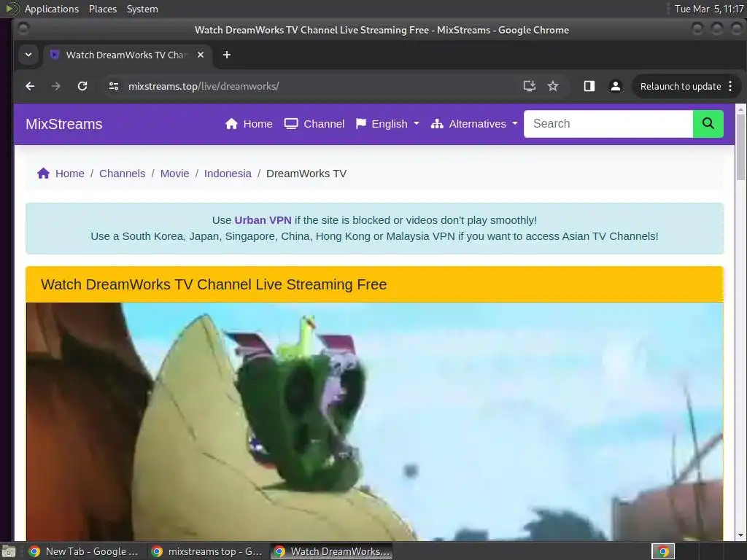Click the house icon in breadcrumb
Image resolution: width=747 pixels, height=560 pixels.
coord(43,174)
